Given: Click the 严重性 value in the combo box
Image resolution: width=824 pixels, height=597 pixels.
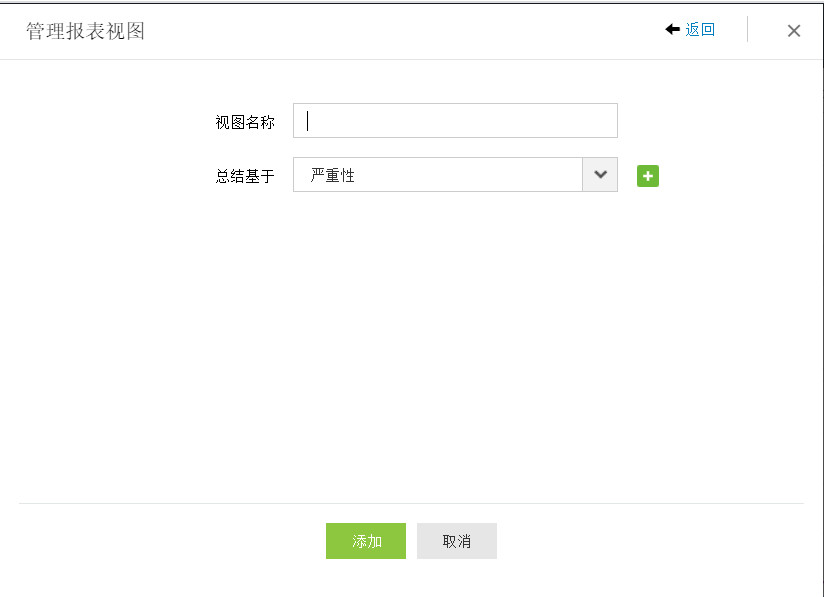Looking at the screenshot, I should (333, 176).
